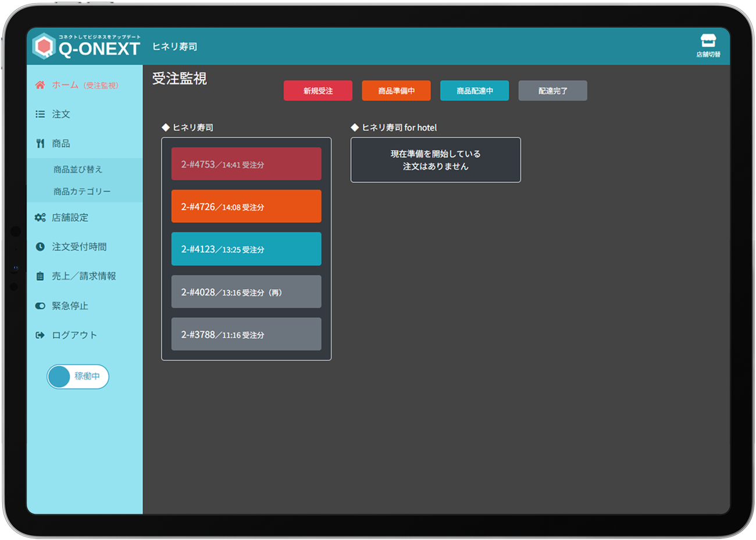The image size is (756, 540).
Task: Filter by 商品準備中 orange button
Action: 396,91
